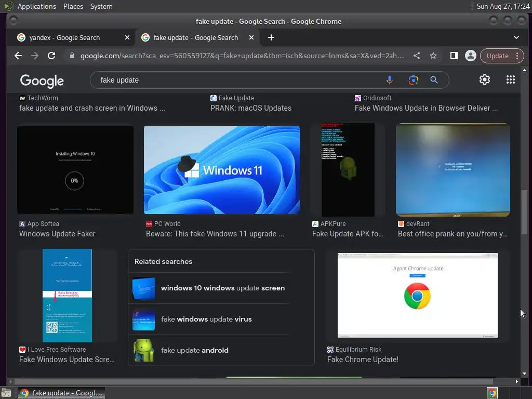532x399 pixels.
Task: Open the Android terminal screenshot thumbnail
Action: (348, 170)
